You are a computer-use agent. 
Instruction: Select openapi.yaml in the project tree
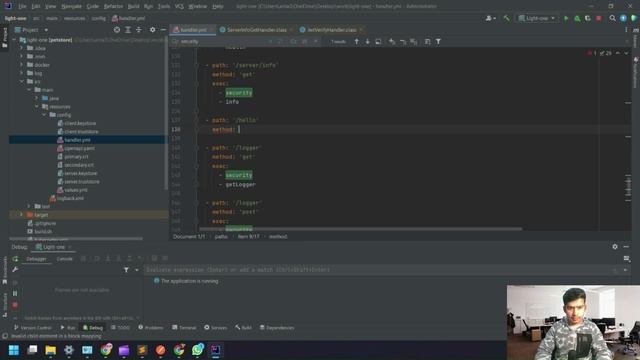[79, 148]
